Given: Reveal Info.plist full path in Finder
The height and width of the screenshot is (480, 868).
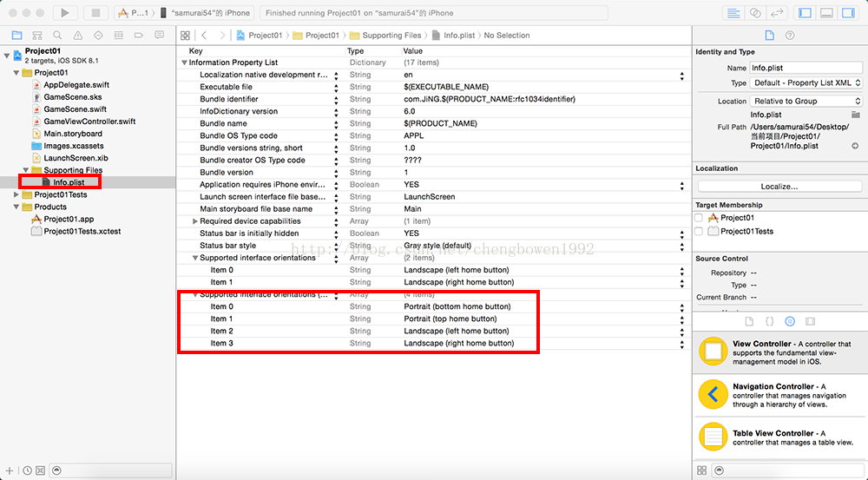Looking at the screenshot, I should pos(855,146).
